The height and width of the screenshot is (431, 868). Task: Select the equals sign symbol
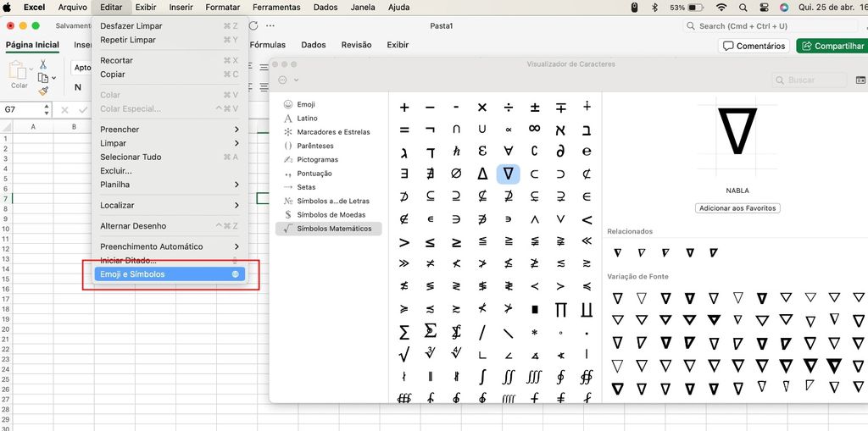404,130
